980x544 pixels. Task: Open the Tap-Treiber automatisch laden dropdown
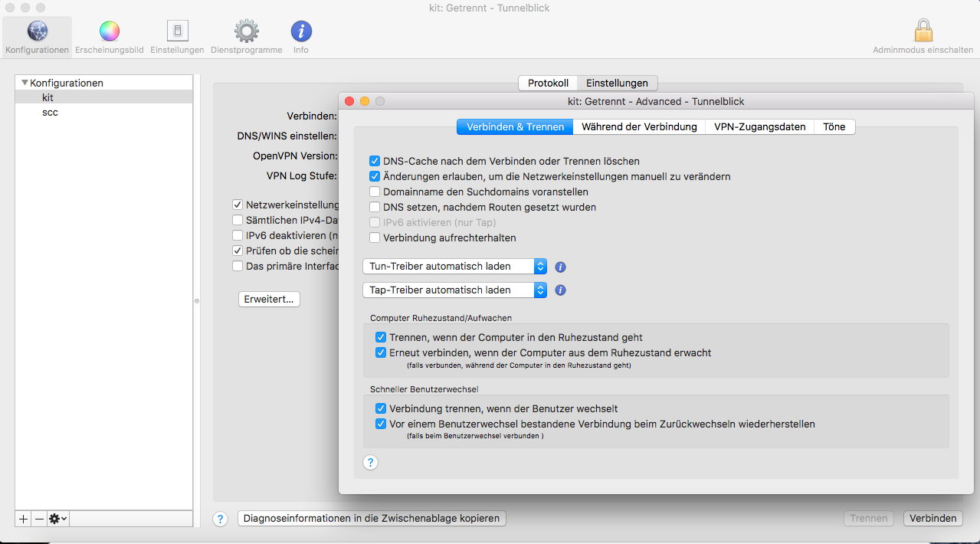tap(454, 290)
